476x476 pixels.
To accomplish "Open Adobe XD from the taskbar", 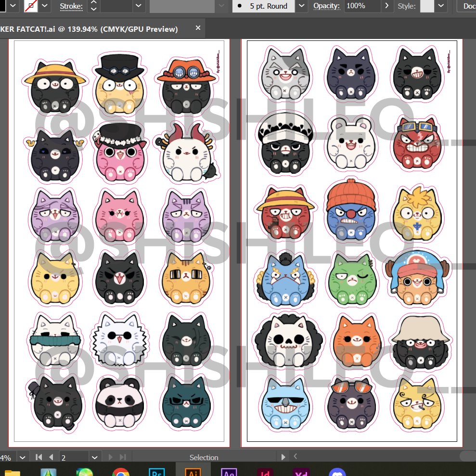I will [x=301, y=472].
